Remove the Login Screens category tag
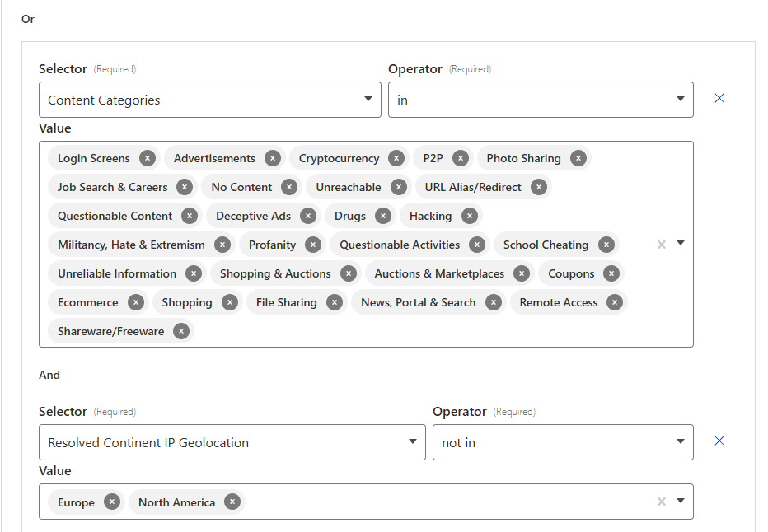The height and width of the screenshot is (532, 768). (147, 158)
